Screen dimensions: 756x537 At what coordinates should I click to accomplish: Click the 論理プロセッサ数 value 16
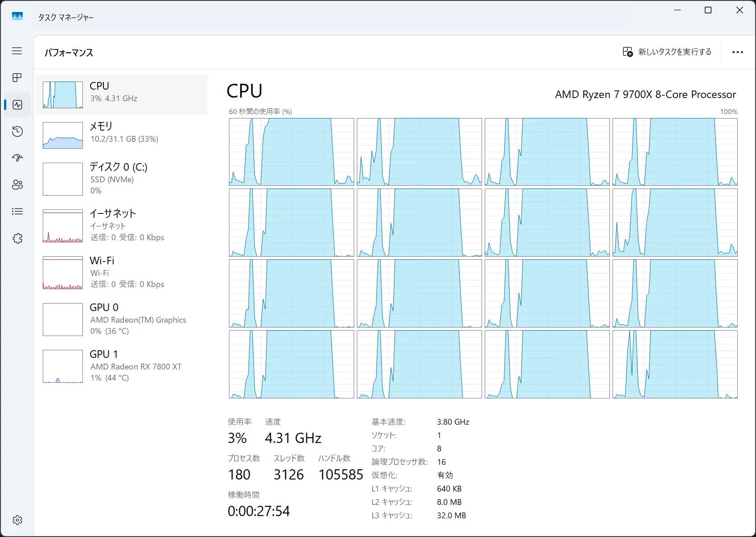tap(441, 462)
